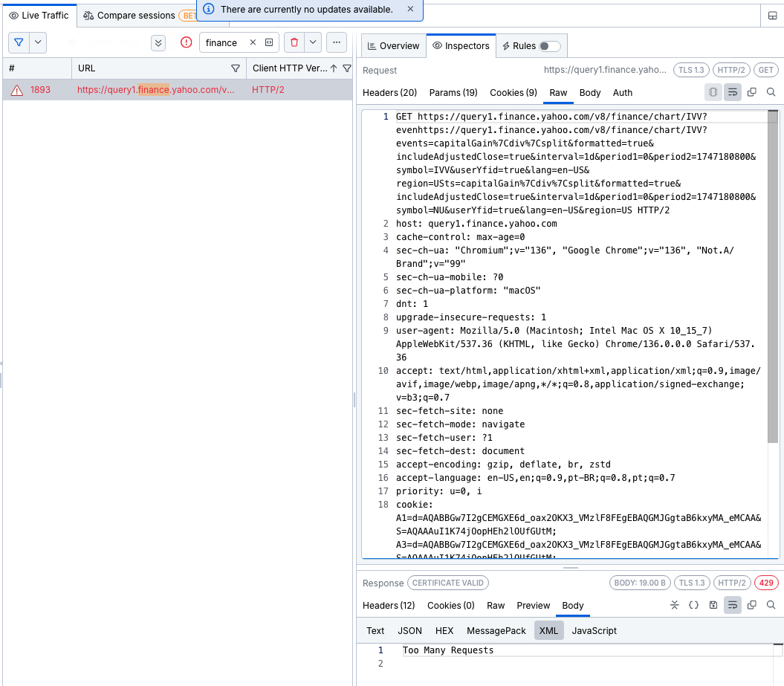Dismiss the no updates available notification

(411, 10)
